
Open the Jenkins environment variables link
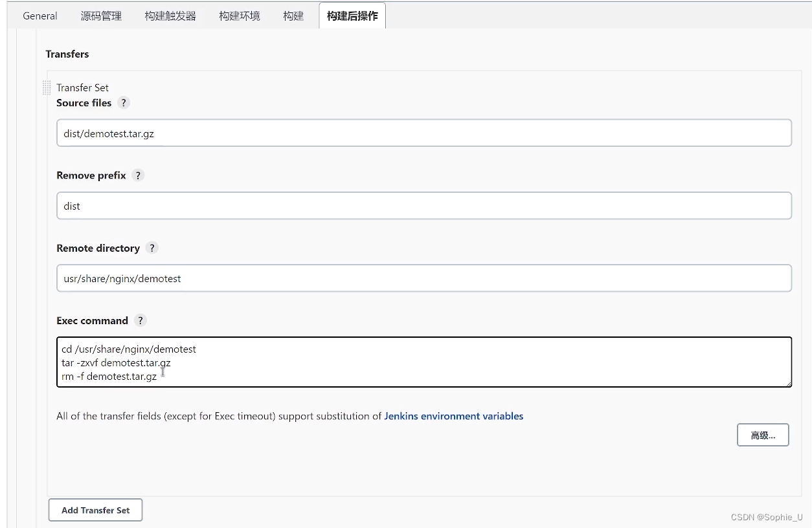tap(454, 416)
